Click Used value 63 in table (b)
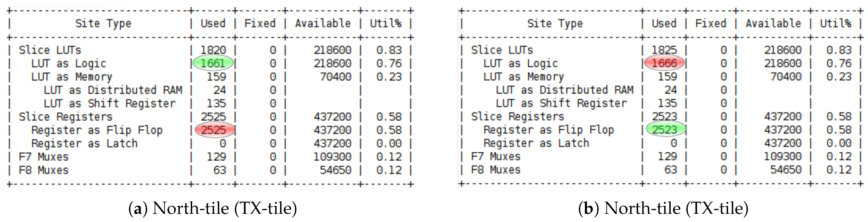Viewport: 868px width, 222px height. pos(670,170)
